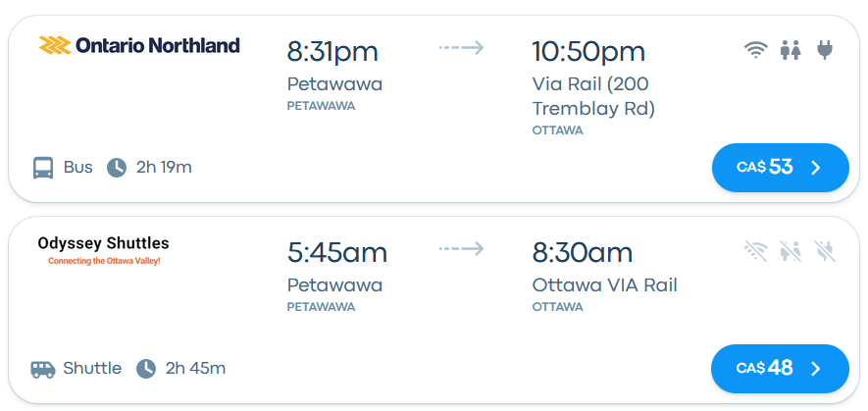Click the Ottawa VIA Rail destination text
Viewport: 868px width, 411px height.
[604, 285]
